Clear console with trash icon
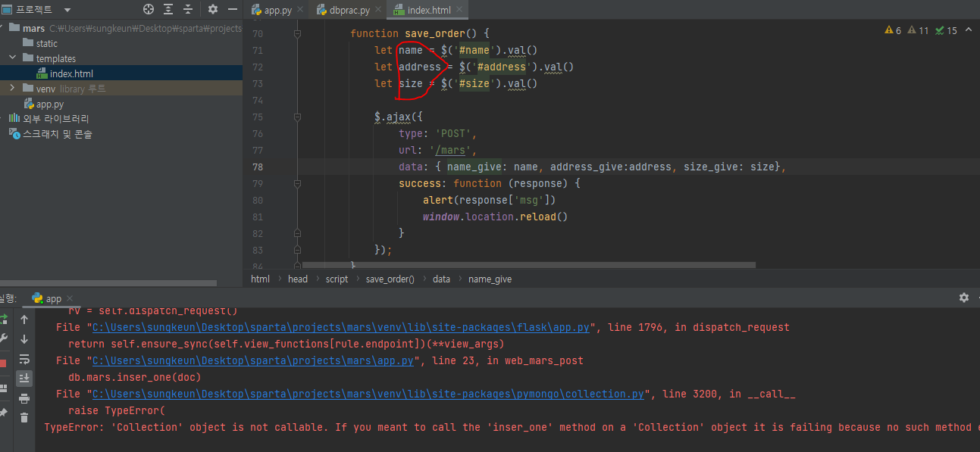 [24, 417]
